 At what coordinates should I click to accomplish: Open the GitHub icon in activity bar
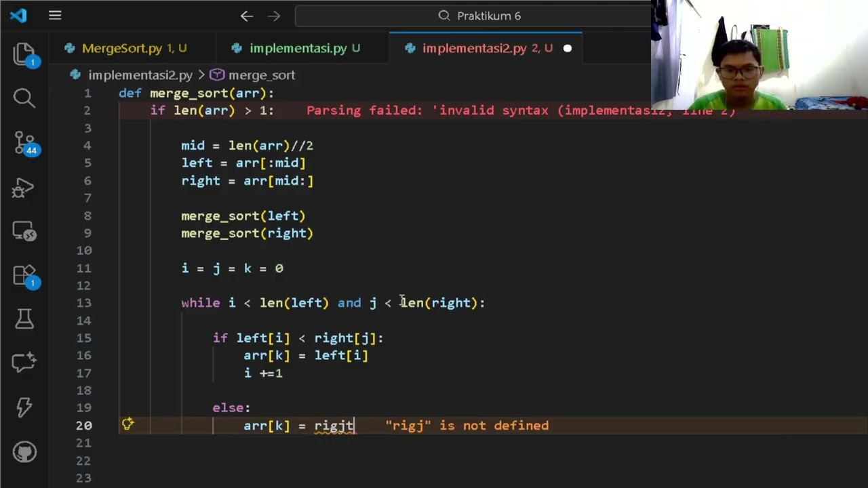point(24,451)
